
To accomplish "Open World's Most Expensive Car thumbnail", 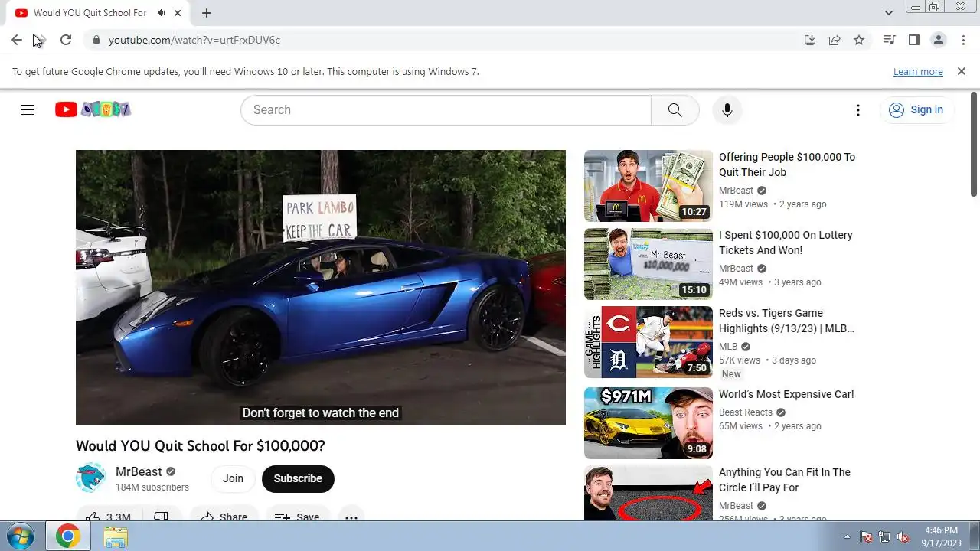I will coord(648,423).
